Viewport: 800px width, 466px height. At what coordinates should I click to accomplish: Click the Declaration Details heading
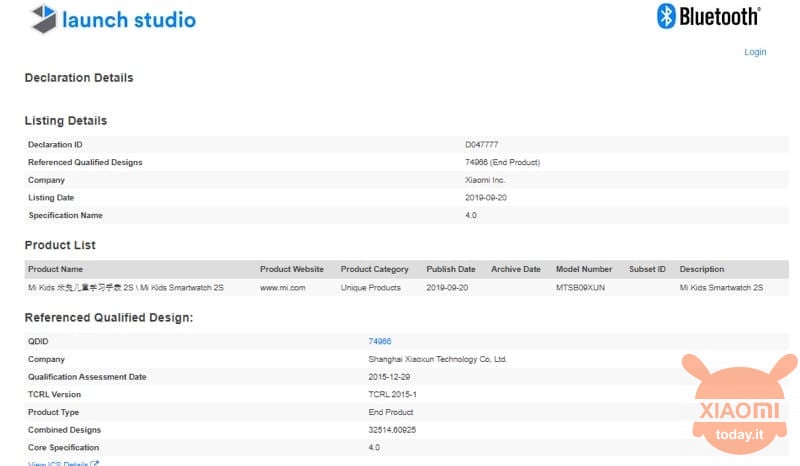pos(79,78)
